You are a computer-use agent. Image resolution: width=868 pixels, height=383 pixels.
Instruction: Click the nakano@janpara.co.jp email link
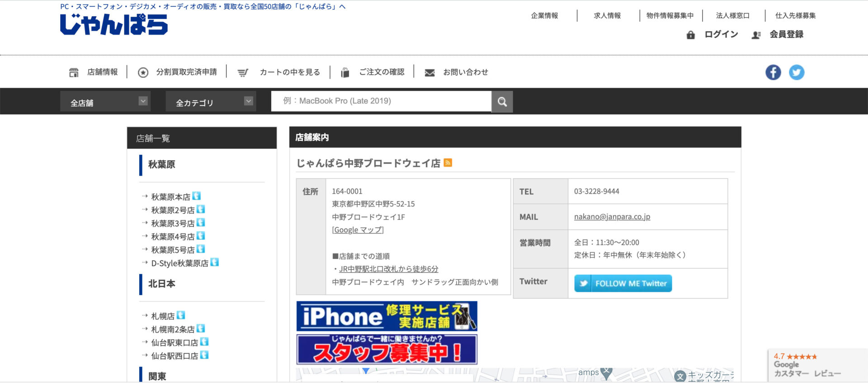612,217
